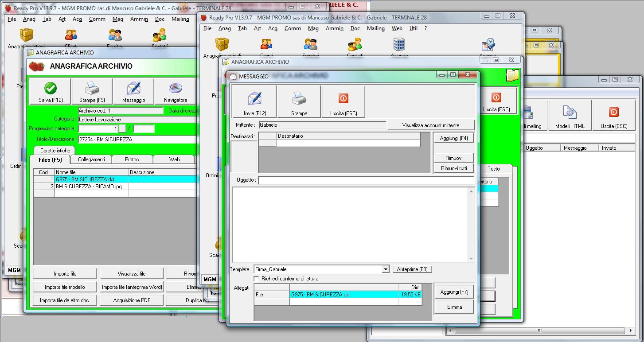Open Fornitori icon in leftmost Ready Pro window
This screenshot has width=644, height=342.
[x=115, y=35]
